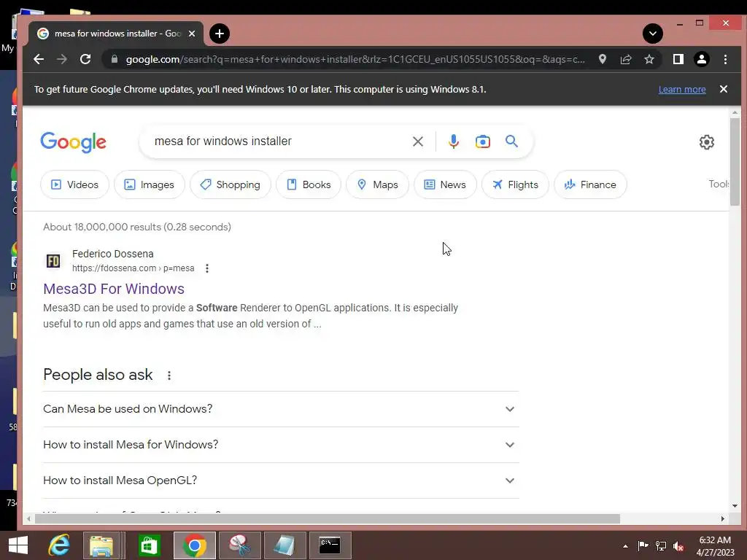Expand How to install Mesa for Windows?

281,445
